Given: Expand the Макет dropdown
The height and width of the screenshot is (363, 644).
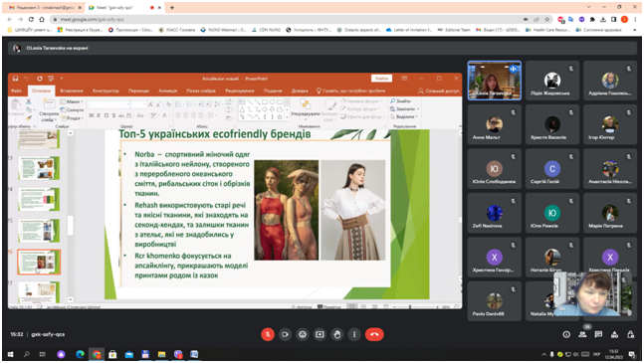Looking at the screenshot, I should point(72,101).
